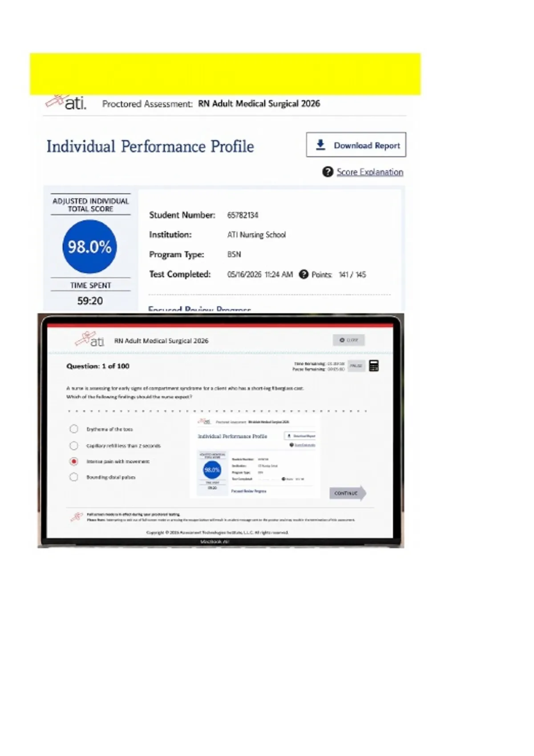Click the exam copyright line
534x756 pixels.
click(218, 532)
